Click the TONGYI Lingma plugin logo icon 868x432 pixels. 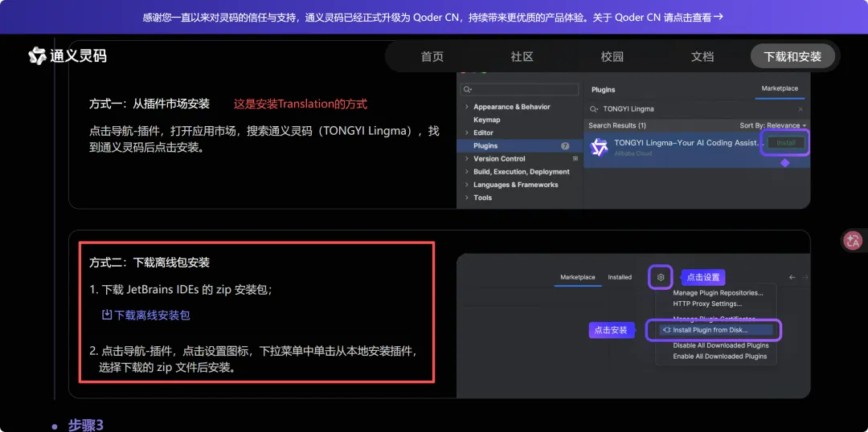[x=599, y=147]
